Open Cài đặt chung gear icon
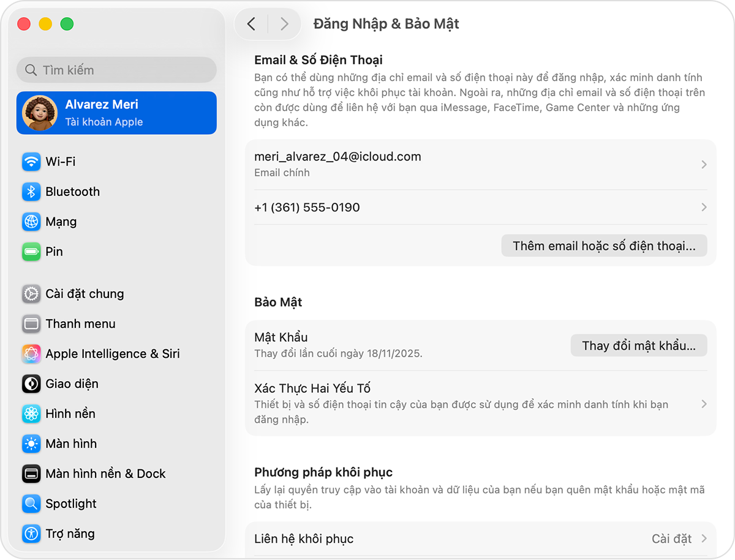 (x=31, y=294)
